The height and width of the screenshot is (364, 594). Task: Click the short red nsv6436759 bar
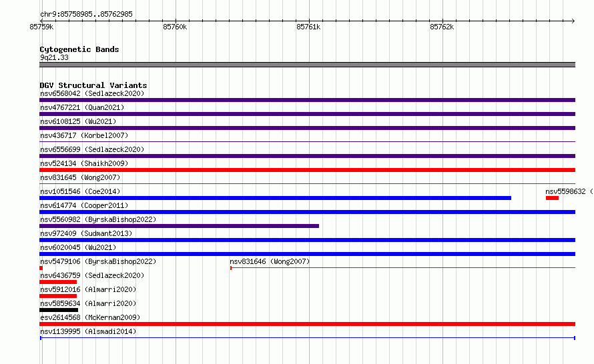pos(58,282)
